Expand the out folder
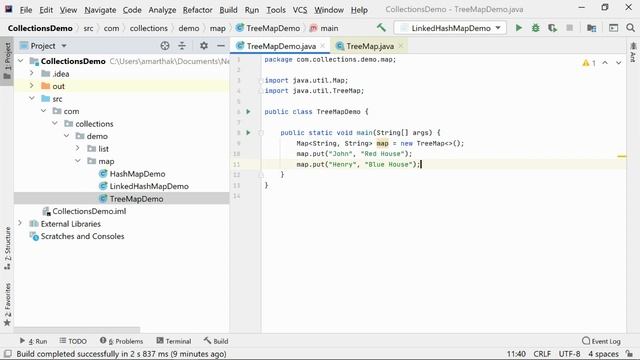 tap(32, 86)
